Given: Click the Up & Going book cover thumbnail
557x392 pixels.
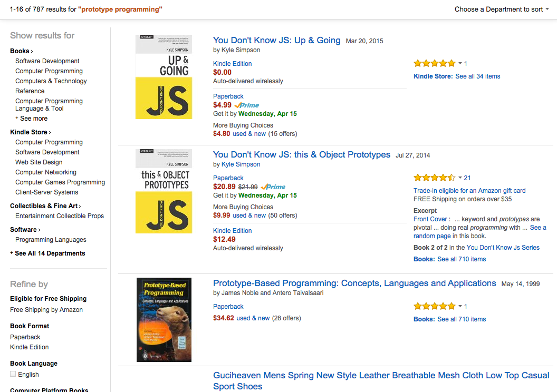Looking at the screenshot, I should point(164,76).
